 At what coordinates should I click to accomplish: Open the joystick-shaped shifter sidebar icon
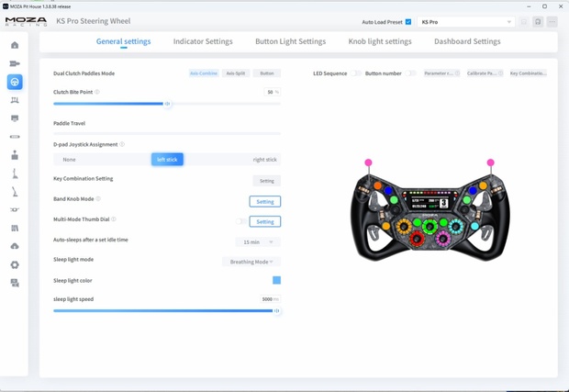pyautogui.click(x=15, y=155)
